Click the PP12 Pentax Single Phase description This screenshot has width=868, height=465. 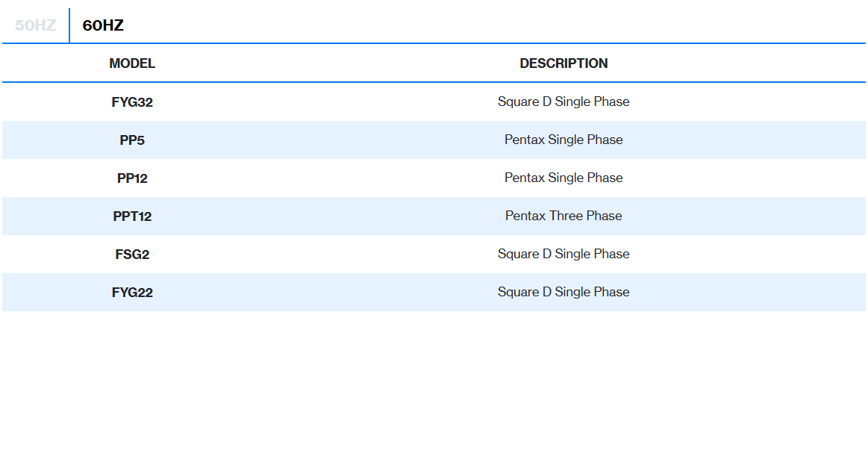(x=563, y=178)
